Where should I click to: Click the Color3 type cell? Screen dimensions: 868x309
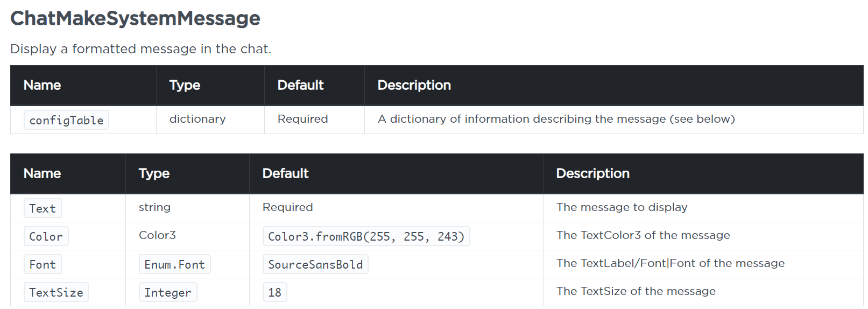click(157, 235)
